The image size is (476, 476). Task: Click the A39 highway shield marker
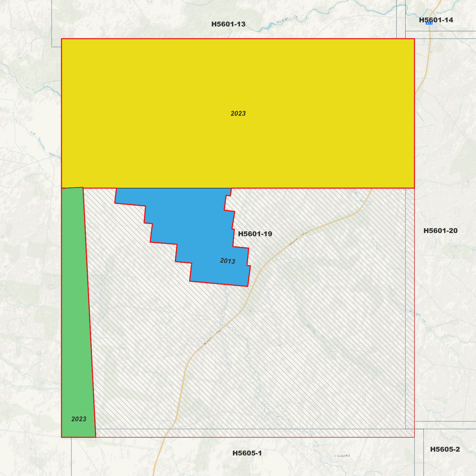429,23
